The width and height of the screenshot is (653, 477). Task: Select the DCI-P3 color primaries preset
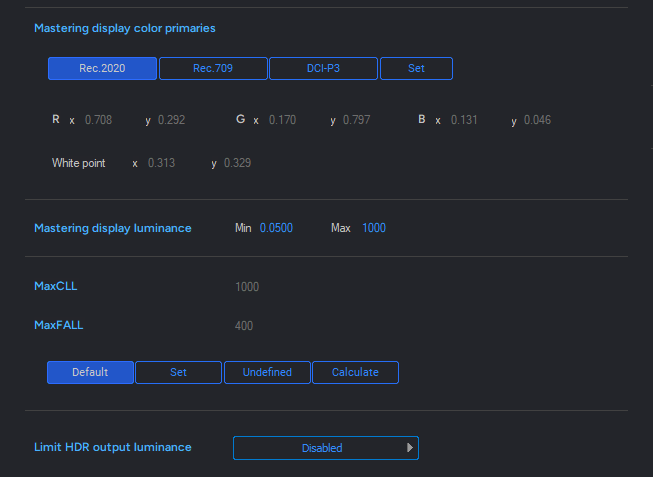[323, 68]
